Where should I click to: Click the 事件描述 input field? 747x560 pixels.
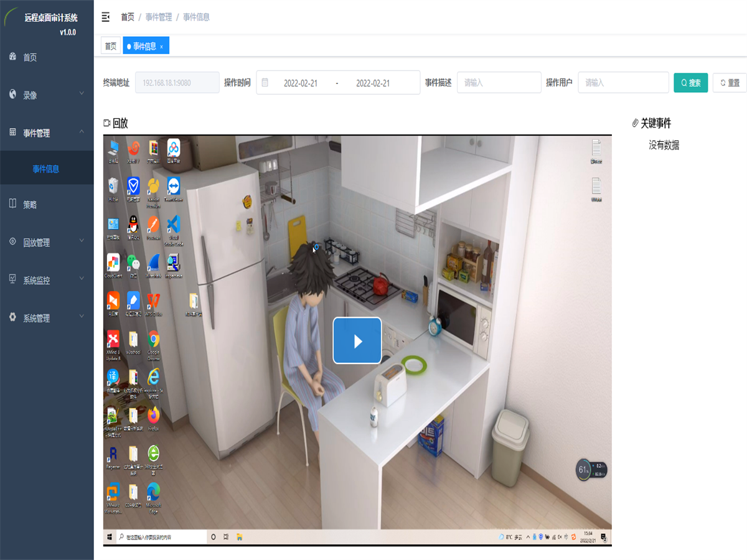coord(499,83)
